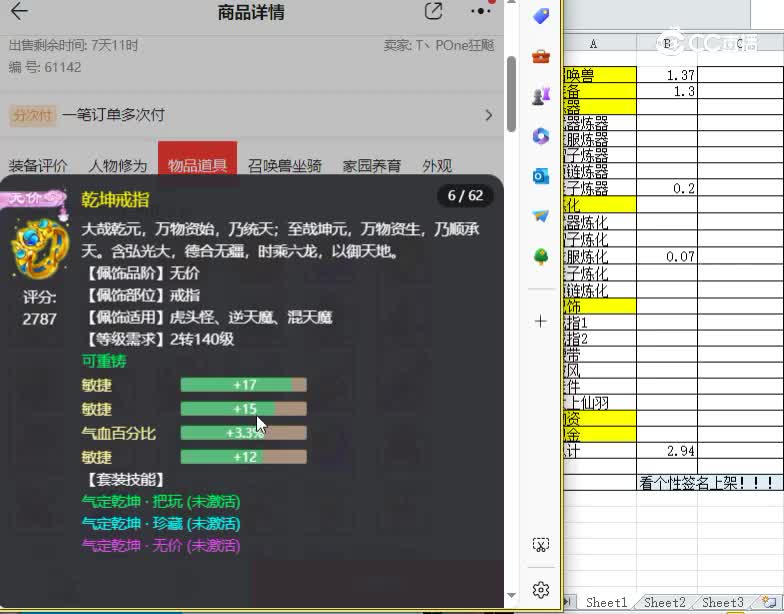Select the 指2 cell in spreadsheet
Viewport: 784px width, 614px height.
[x=600, y=338]
